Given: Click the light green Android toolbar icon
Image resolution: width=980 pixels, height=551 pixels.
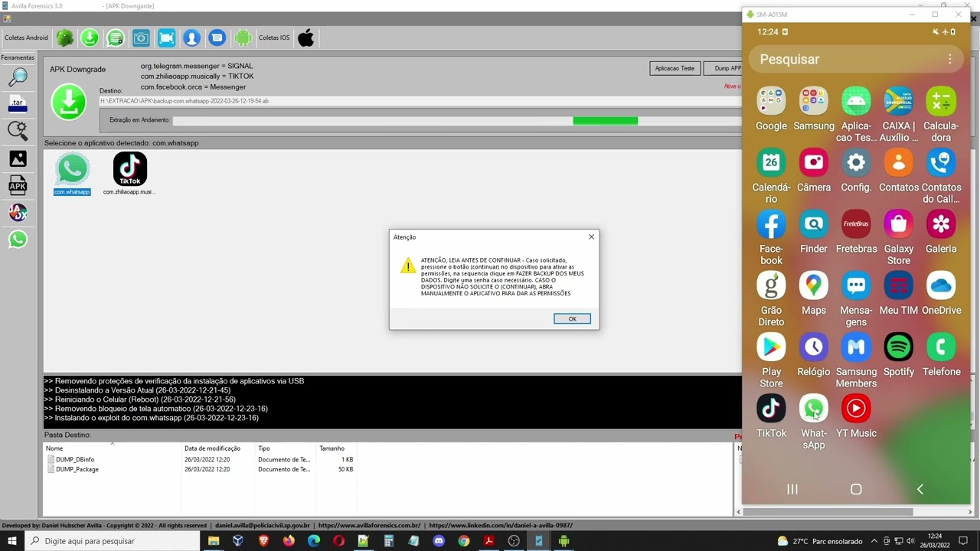Looking at the screenshot, I should click(x=243, y=37).
